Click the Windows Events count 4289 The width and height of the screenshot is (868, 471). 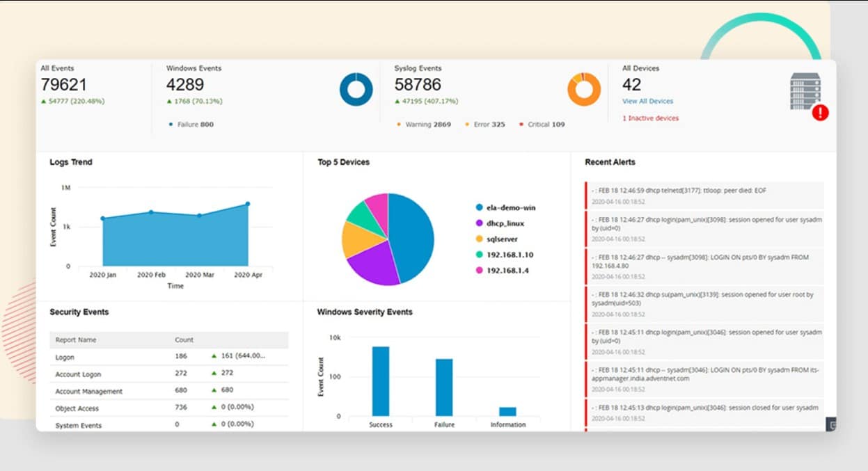coord(185,85)
